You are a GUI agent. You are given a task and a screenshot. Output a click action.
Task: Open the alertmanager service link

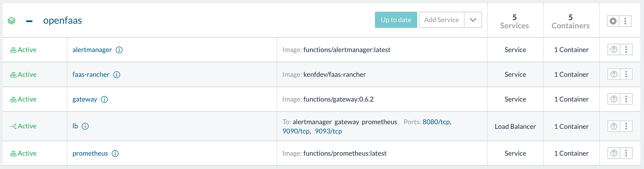point(92,50)
